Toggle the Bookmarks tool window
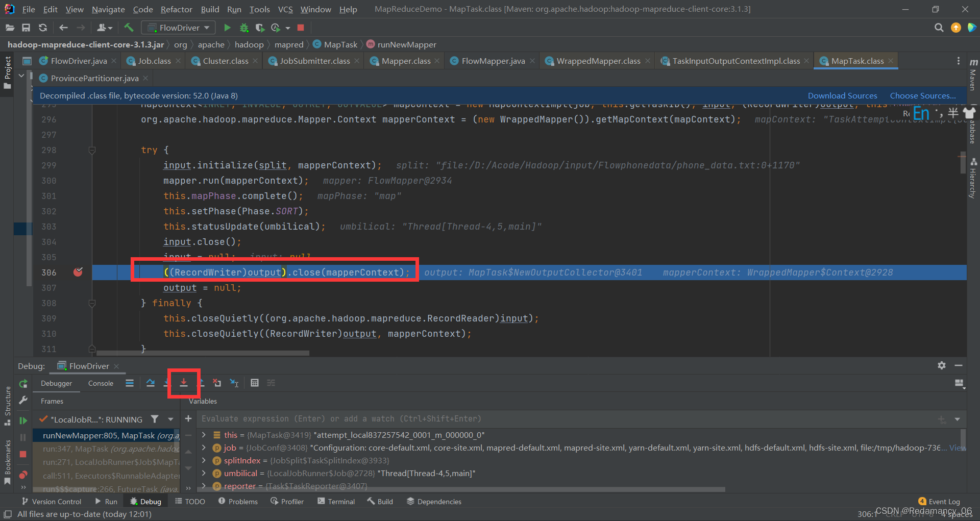The height and width of the screenshot is (521, 980). 7,462
